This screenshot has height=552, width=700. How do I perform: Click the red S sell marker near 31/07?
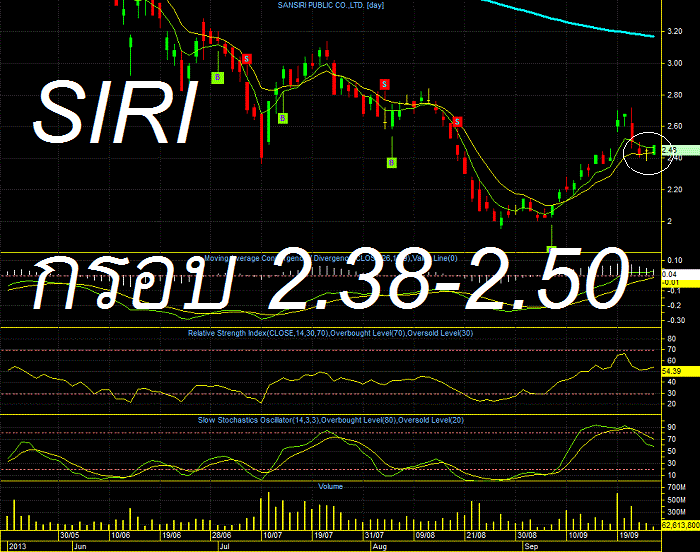(384, 84)
